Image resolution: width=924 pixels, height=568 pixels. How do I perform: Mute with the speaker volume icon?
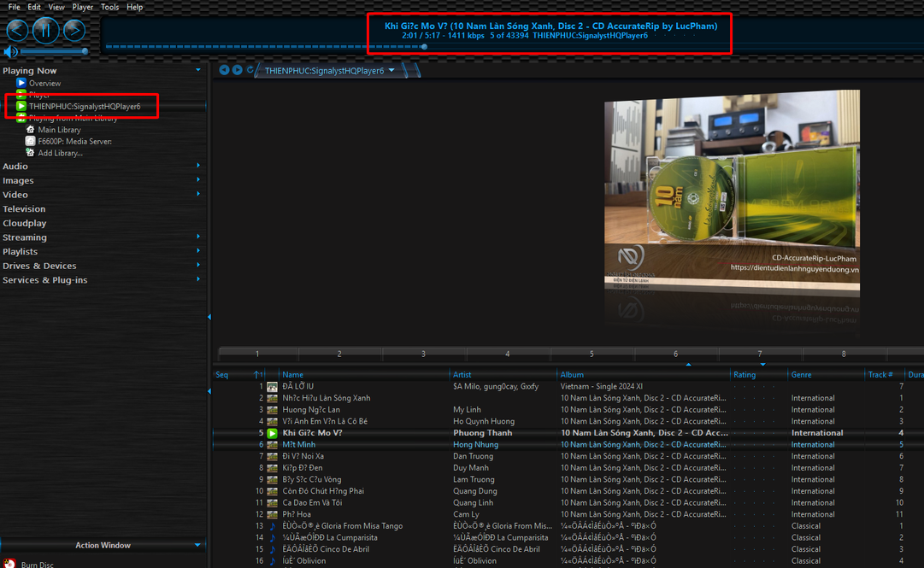click(x=10, y=52)
